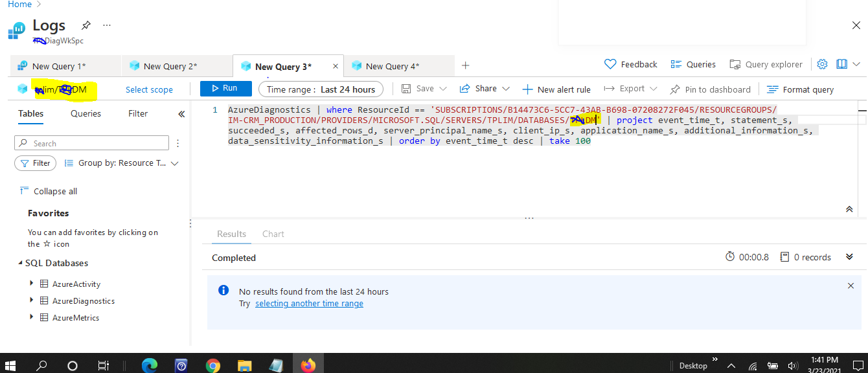Switch to the Chart tab
This screenshot has height=373, width=868.
pyautogui.click(x=273, y=234)
